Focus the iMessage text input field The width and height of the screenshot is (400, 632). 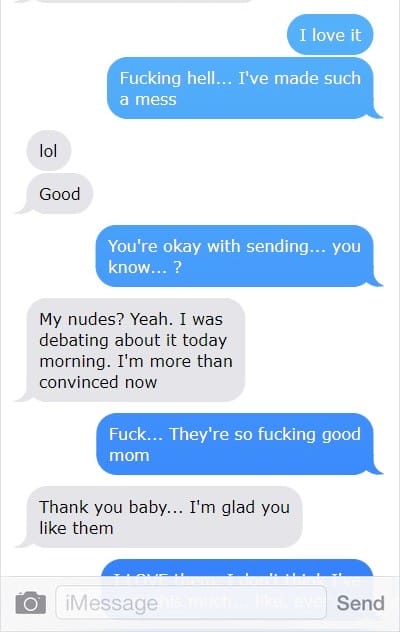click(x=191, y=603)
